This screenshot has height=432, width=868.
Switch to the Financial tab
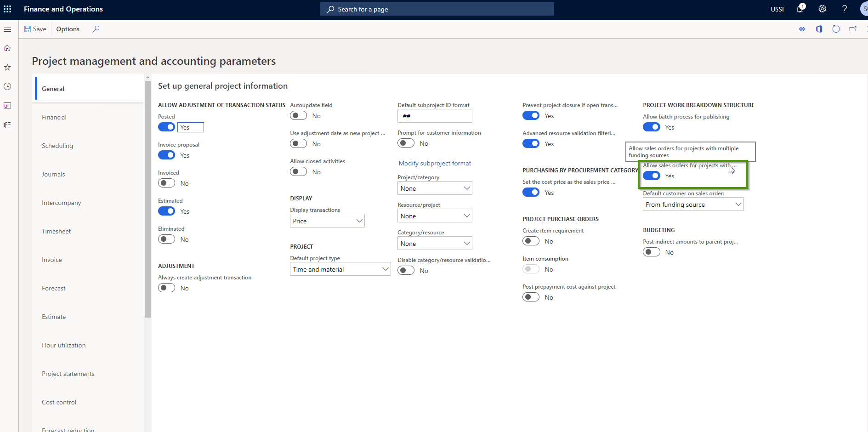pos(54,117)
